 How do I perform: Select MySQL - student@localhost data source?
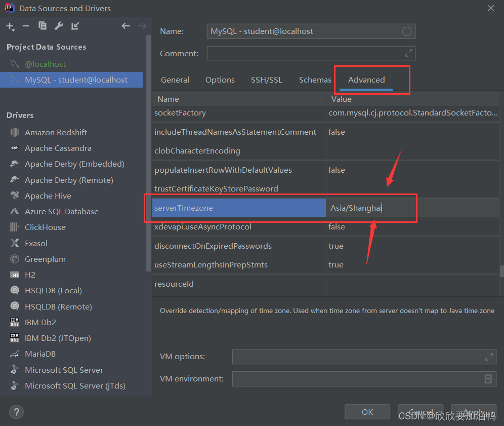coord(71,80)
